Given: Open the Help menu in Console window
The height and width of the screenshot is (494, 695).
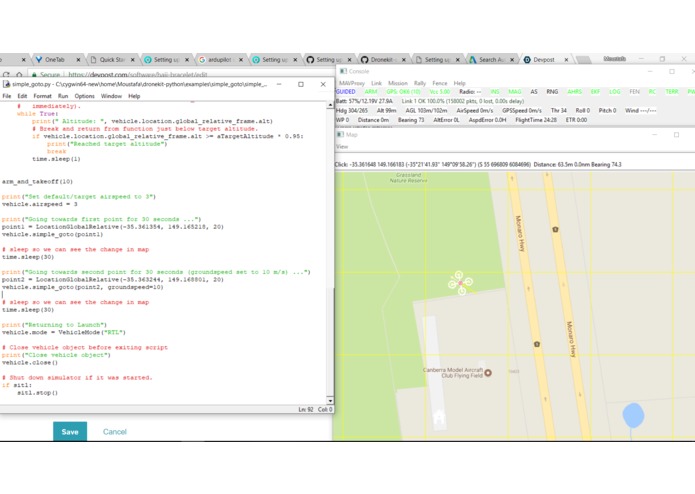Looking at the screenshot, I should click(x=460, y=83).
